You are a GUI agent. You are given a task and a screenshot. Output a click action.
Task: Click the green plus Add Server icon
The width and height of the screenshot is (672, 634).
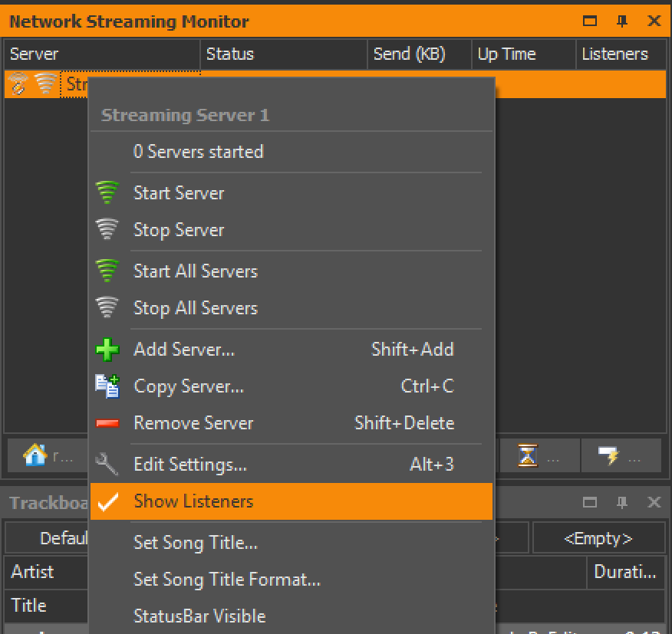pyautogui.click(x=107, y=350)
